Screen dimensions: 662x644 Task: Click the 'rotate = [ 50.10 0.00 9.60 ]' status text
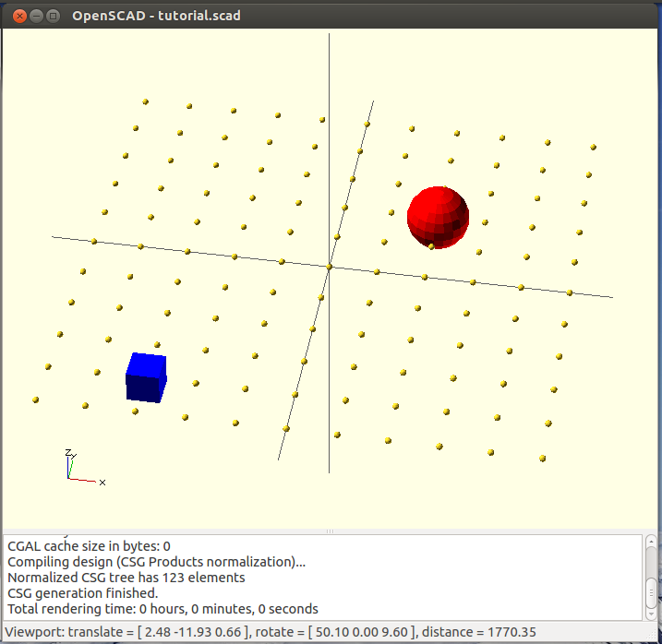click(x=335, y=632)
